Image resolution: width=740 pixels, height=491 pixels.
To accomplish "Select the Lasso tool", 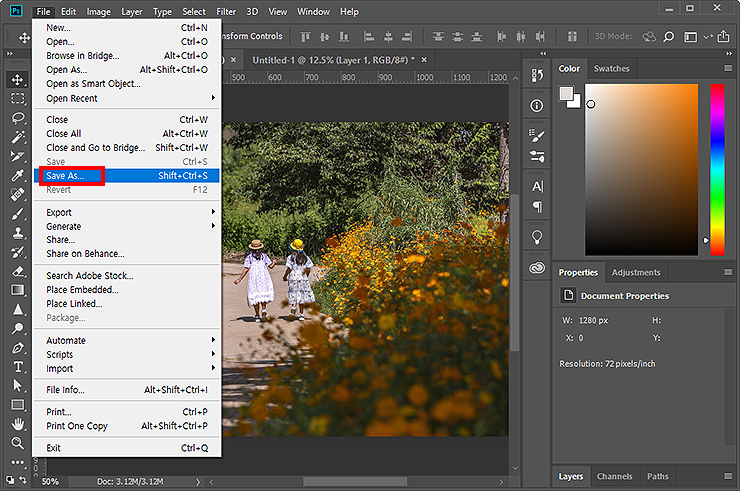I will point(17,118).
